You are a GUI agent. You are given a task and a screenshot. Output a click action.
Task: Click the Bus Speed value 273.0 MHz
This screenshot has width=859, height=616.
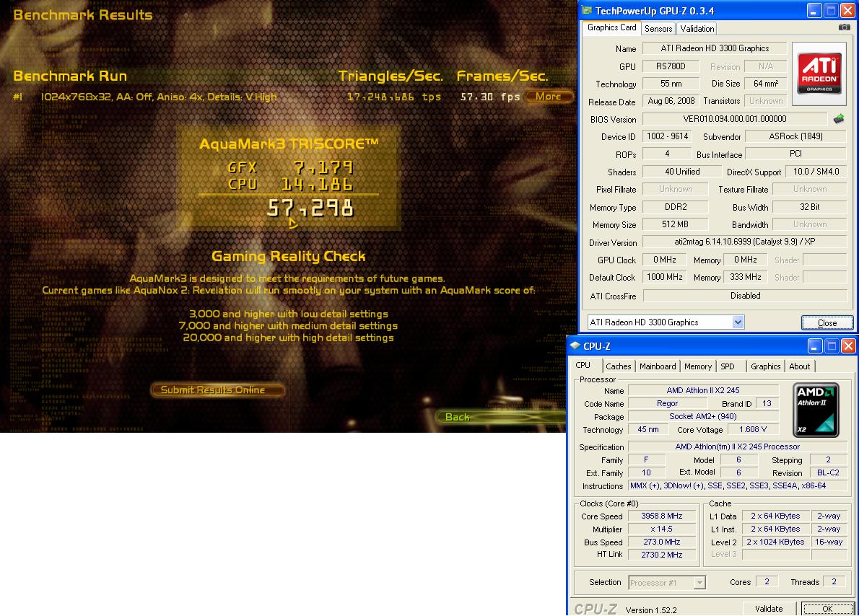[661, 542]
